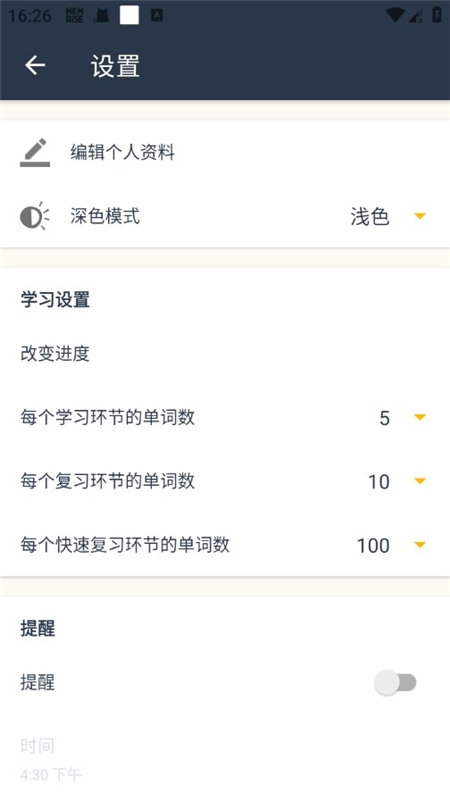The width and height of the screenshot is (450, 800).
Task: Expand the 深色模式 dropdown arrow
Action: click(x=420, y=216)
